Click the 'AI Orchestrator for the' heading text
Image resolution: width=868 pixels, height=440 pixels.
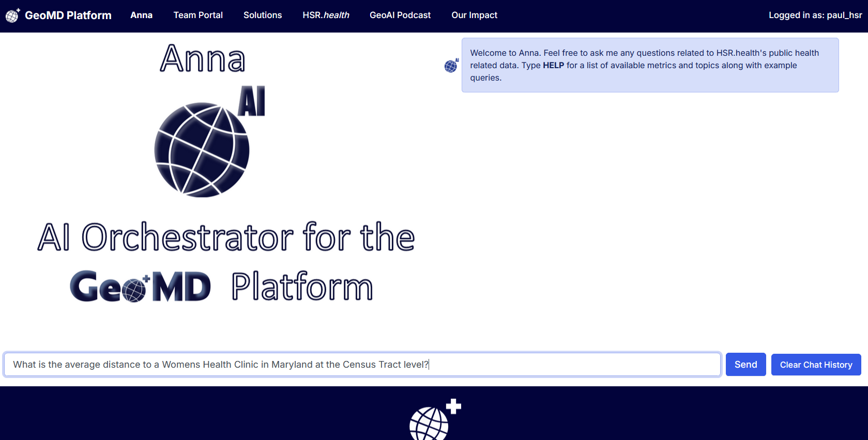[226, 237]
